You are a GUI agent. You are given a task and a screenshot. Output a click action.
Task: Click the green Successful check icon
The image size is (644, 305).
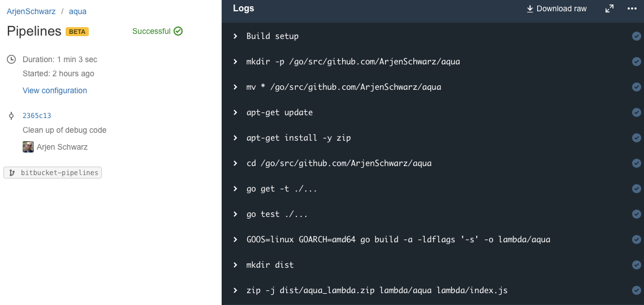click(178, 31)
